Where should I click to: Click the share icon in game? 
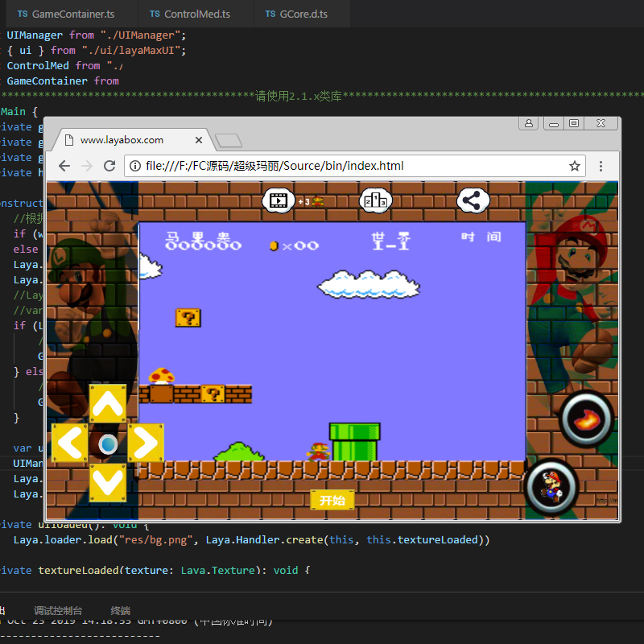click(473, 200)
